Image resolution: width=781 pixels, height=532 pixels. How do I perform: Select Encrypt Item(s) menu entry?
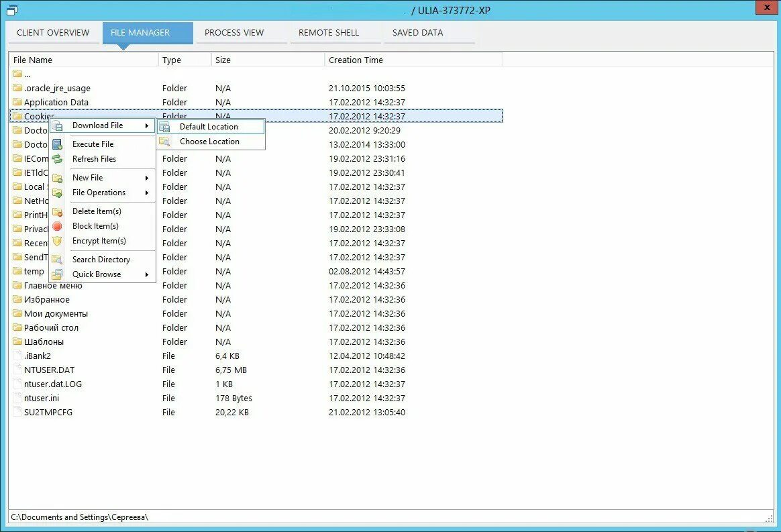point(102,241)
